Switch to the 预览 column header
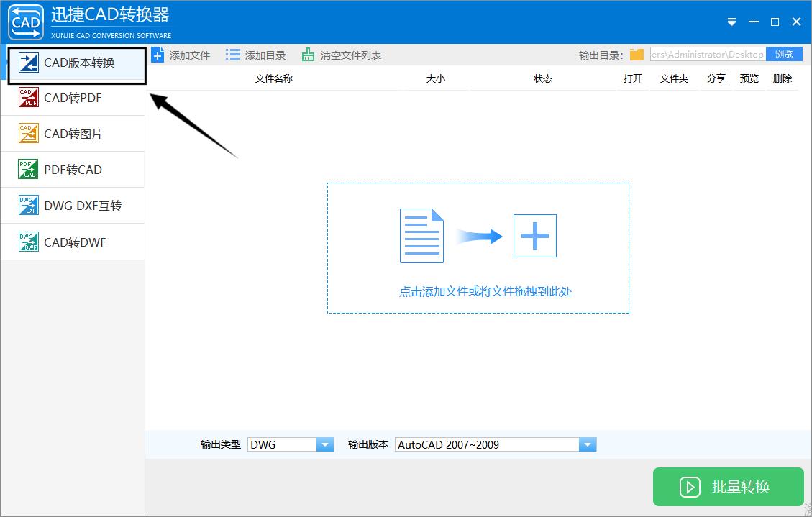Viewport: 812px width, 517px height. [749, 78]
